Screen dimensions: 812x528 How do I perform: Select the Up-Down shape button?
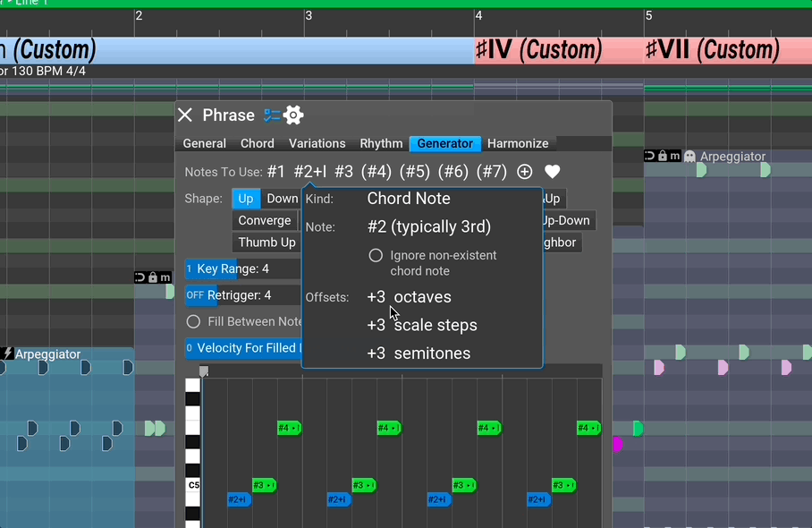pos(569,220)
